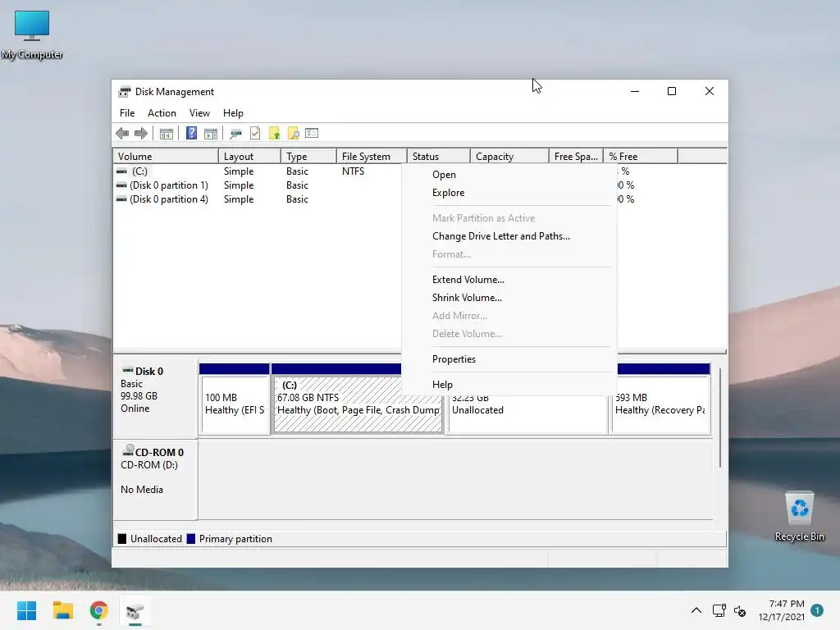Sort by the Layout column header
The width and height of the screenshot is (840, 630).
(249, 157)
